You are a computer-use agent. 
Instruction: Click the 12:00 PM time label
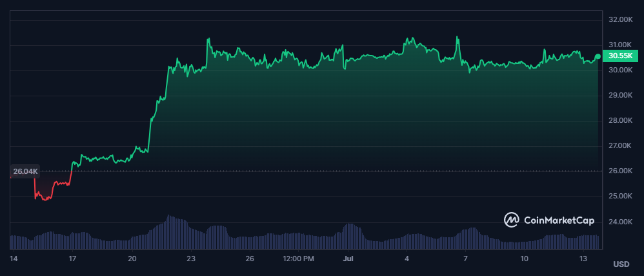click(x=298, y=259)
